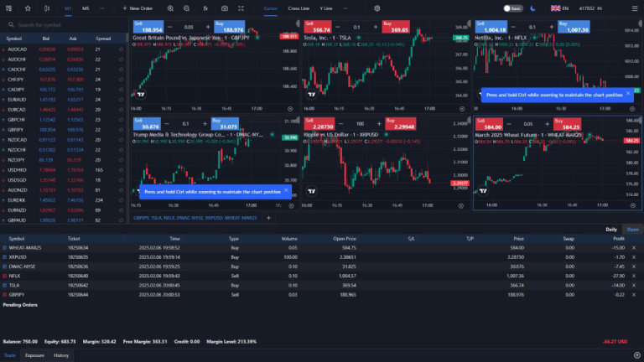Favorite EURAUD with its star
The width and height of the screenshot is (644, 362).
tap(121, 100)
